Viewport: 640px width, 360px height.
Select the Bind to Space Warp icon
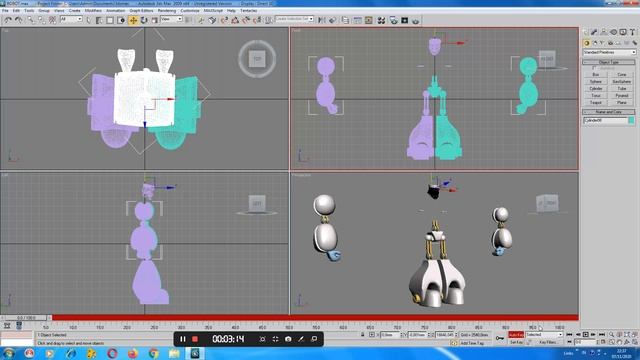point(52,20)
